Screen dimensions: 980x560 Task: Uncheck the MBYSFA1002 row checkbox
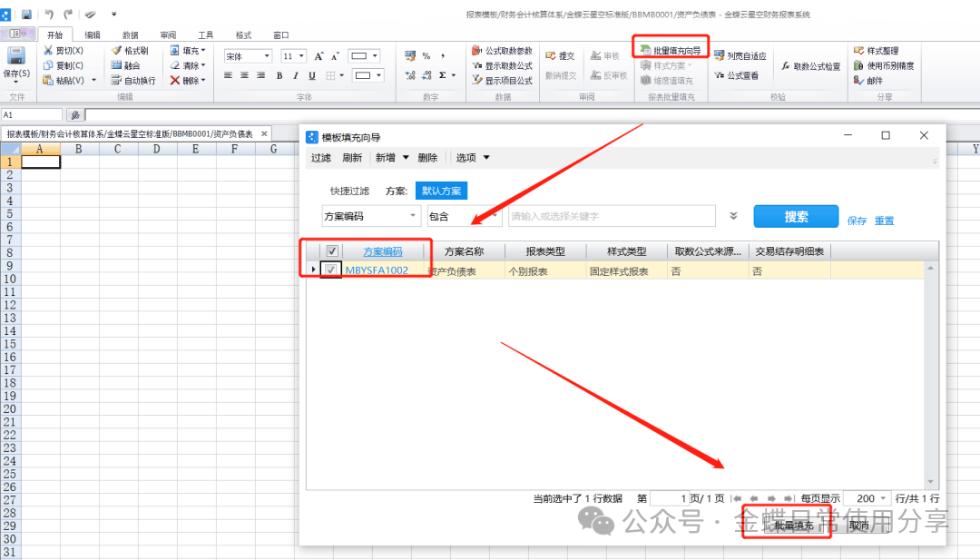(x=332, y=270)
